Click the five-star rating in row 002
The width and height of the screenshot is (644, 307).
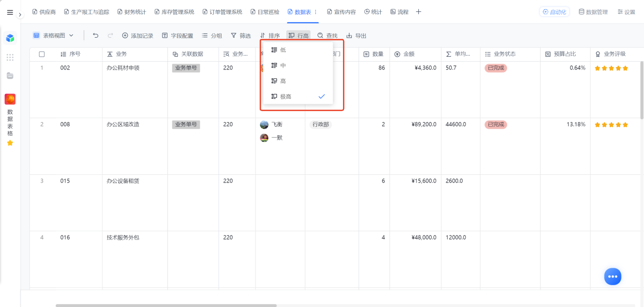pos(611,68)
